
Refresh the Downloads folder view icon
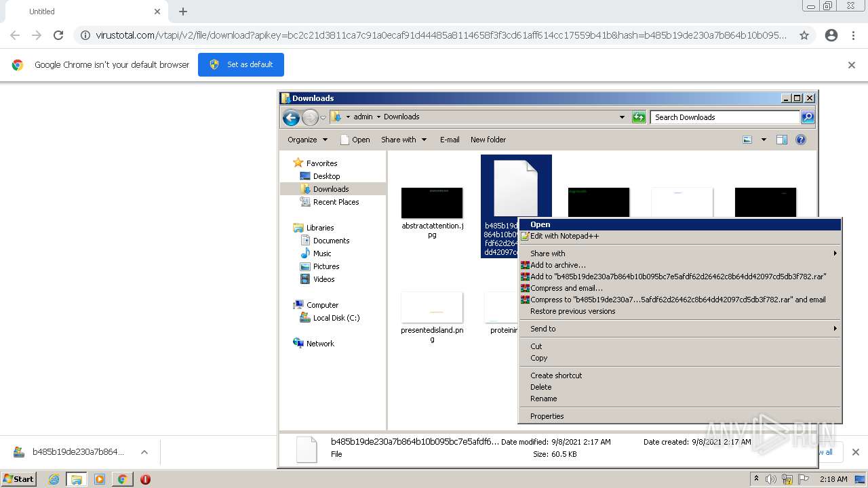(x=639, y=117)
